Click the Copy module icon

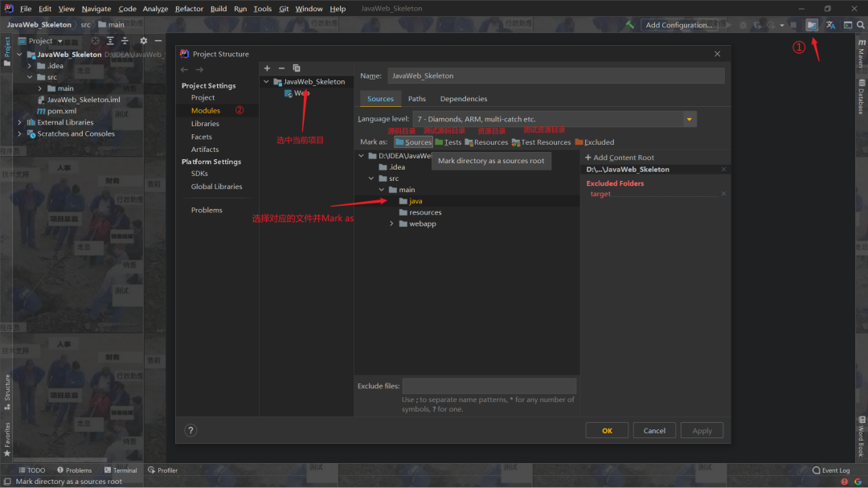[x=297, y=68]
